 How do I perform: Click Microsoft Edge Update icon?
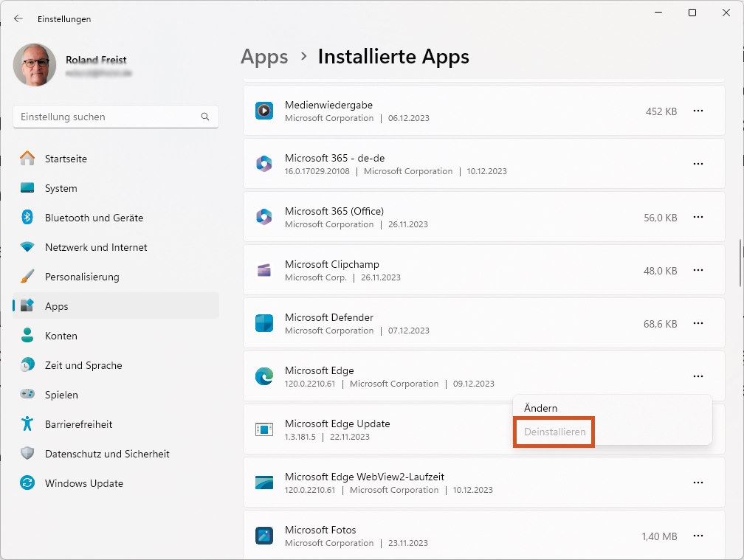(263, 429)
